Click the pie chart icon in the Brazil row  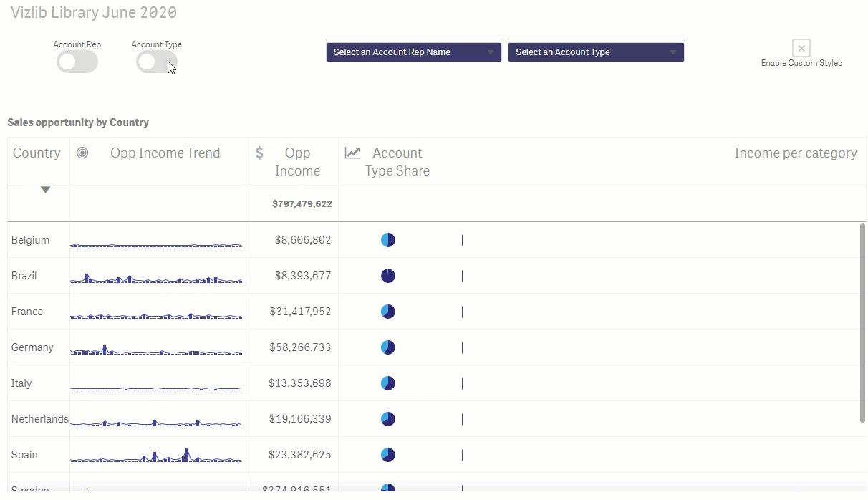pyautogui.click(x=388, y=276)
